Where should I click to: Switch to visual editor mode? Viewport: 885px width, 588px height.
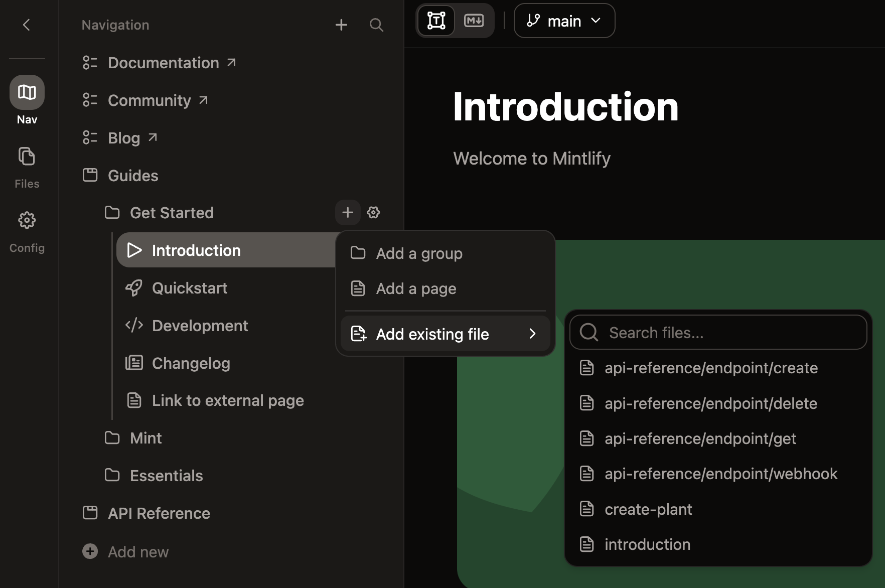(436, 21)
